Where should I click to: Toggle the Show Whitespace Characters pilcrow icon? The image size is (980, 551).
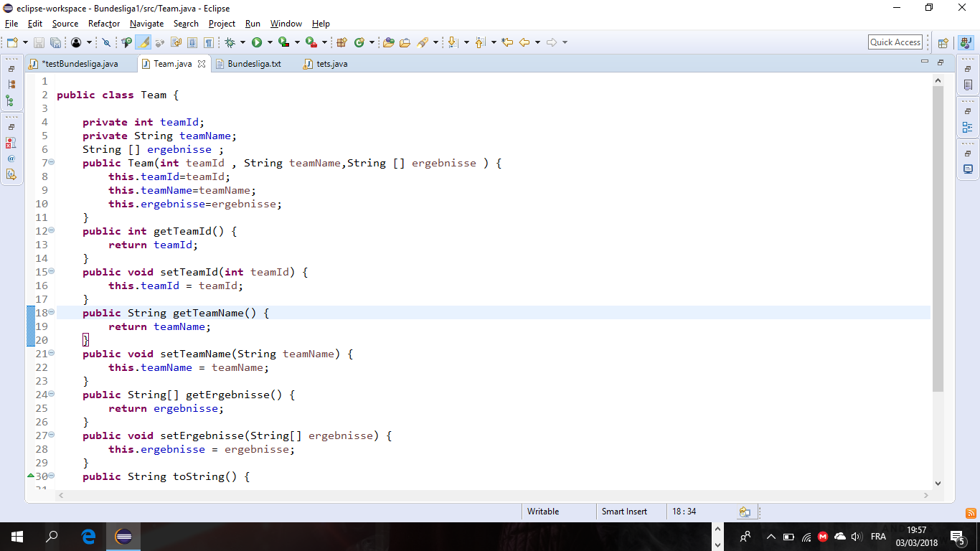coord(209,42)
